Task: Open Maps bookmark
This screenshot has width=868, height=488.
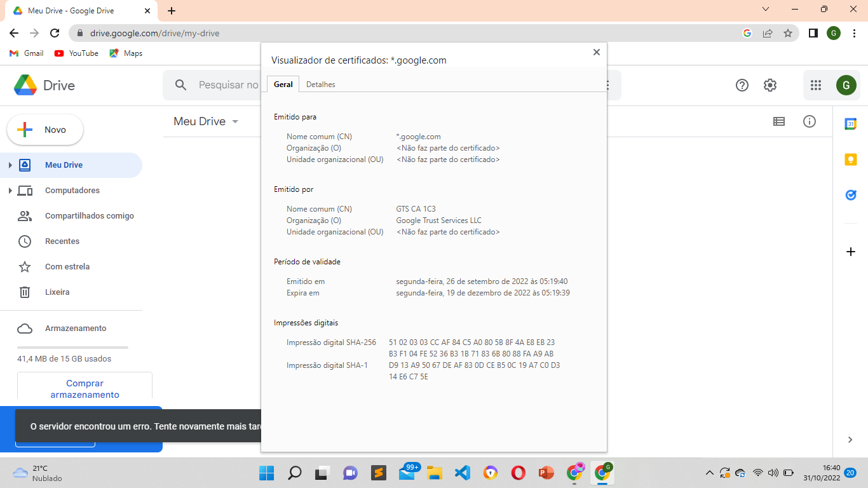Action: coord(126,53)
